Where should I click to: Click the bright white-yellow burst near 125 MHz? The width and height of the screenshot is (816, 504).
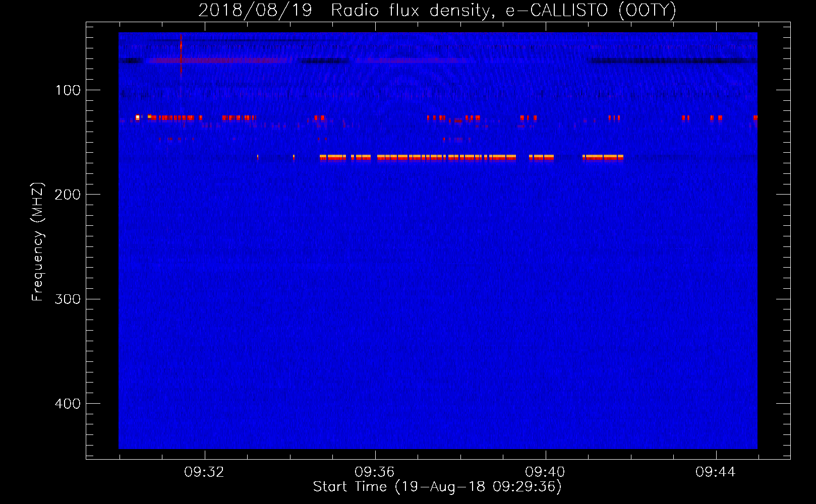coord(137,117)
